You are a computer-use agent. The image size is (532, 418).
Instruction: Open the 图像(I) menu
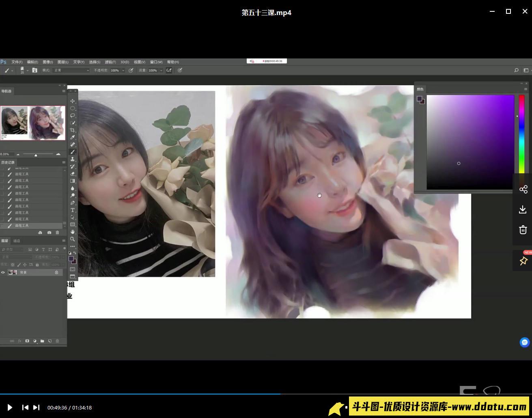click(48, 62)
